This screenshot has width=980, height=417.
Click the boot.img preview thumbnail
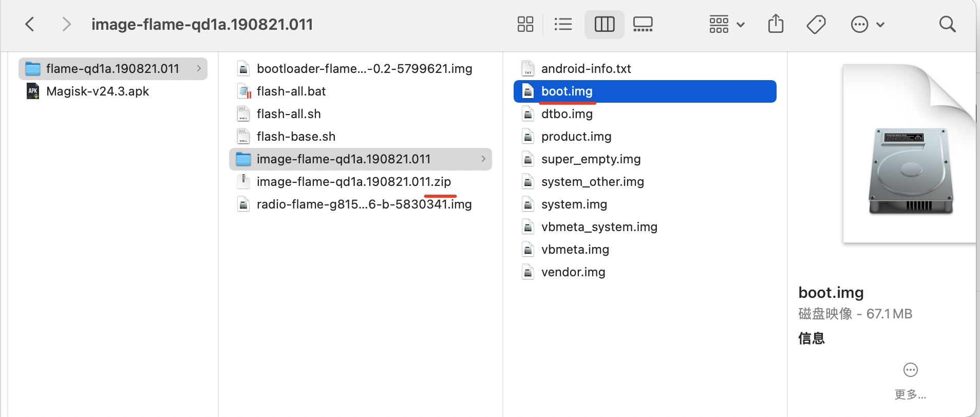click(909, 154)
